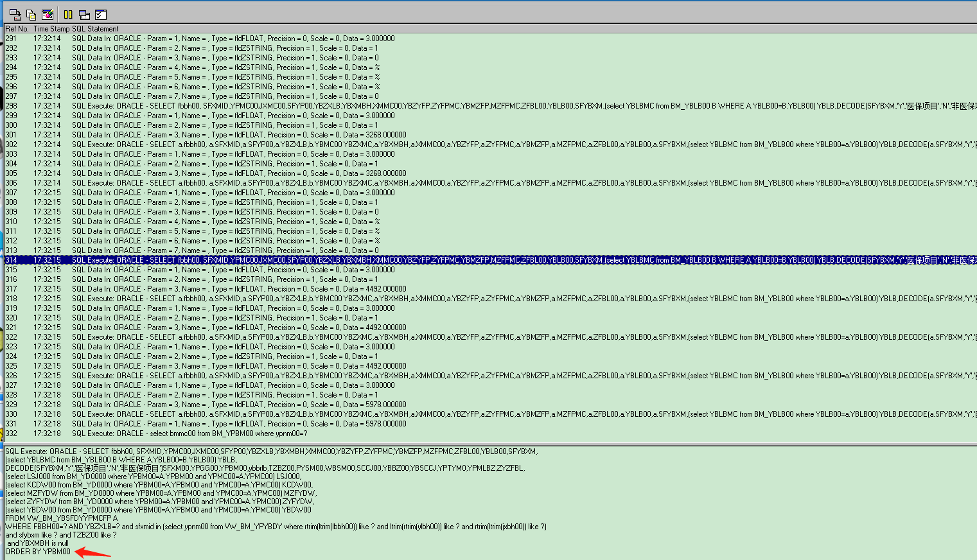Image resolution: width=977 pixels, height=560 pixels.
Task: Click the 'and sfybxm like ?' line
Action: (61, 535)
